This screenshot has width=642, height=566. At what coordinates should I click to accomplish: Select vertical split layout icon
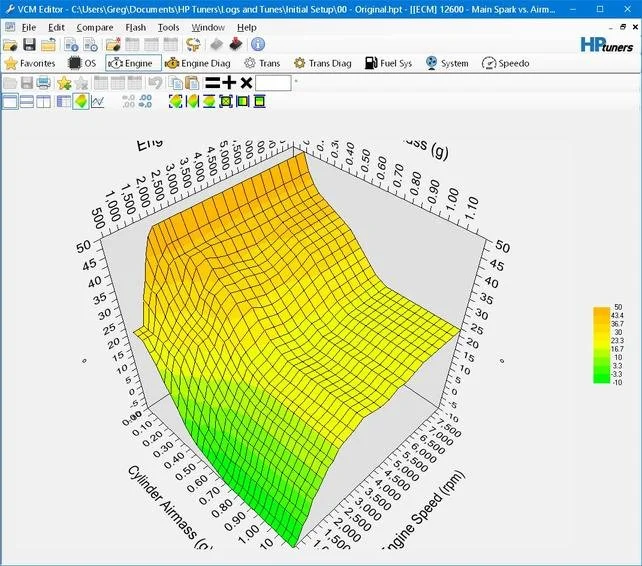pyautogui.click(x=43, y=102)
